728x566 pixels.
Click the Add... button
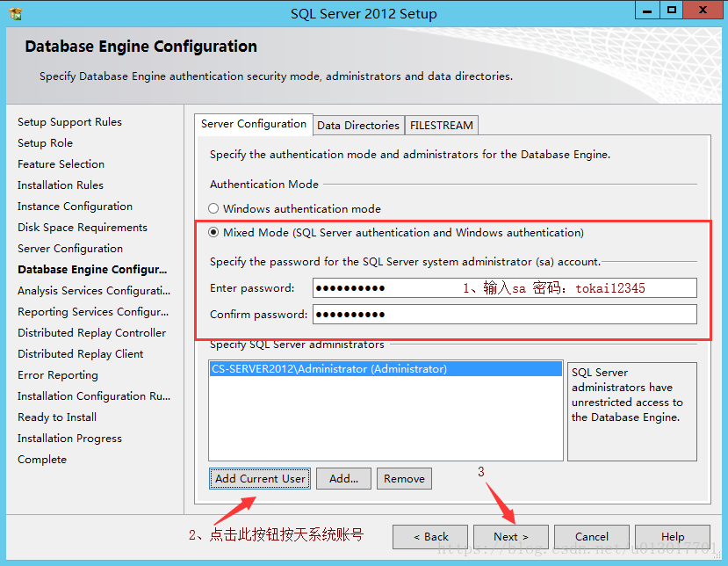(343, 479)
